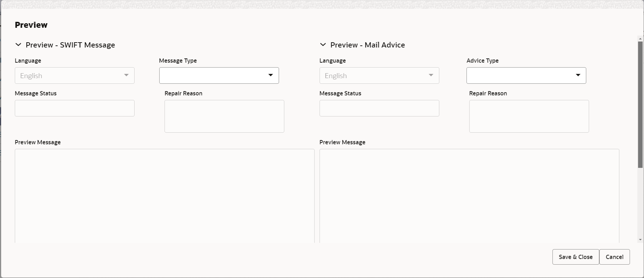The width and height of the screenshot is (644, 278).
Task: Open Mail Advice Language dropdown arrow
Action: pos(431,75)
